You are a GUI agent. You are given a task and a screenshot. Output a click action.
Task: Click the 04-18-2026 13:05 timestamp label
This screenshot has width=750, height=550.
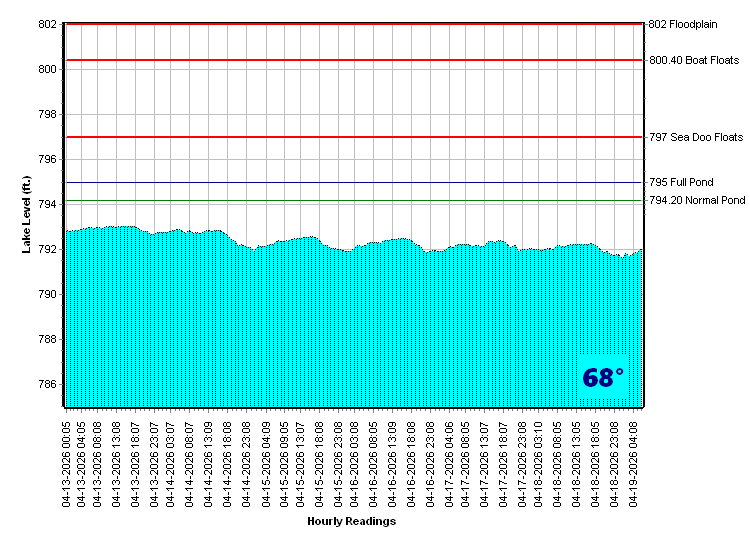[x=576, y=461]
